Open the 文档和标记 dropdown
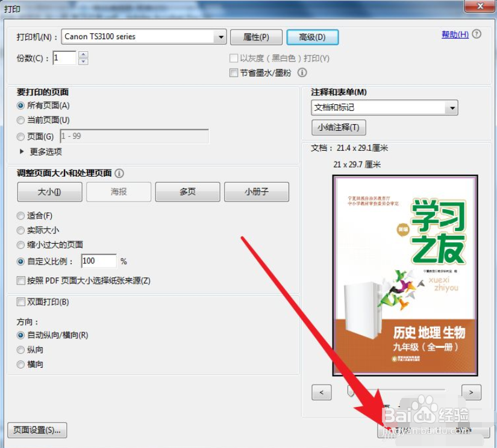 click(453, 107)
